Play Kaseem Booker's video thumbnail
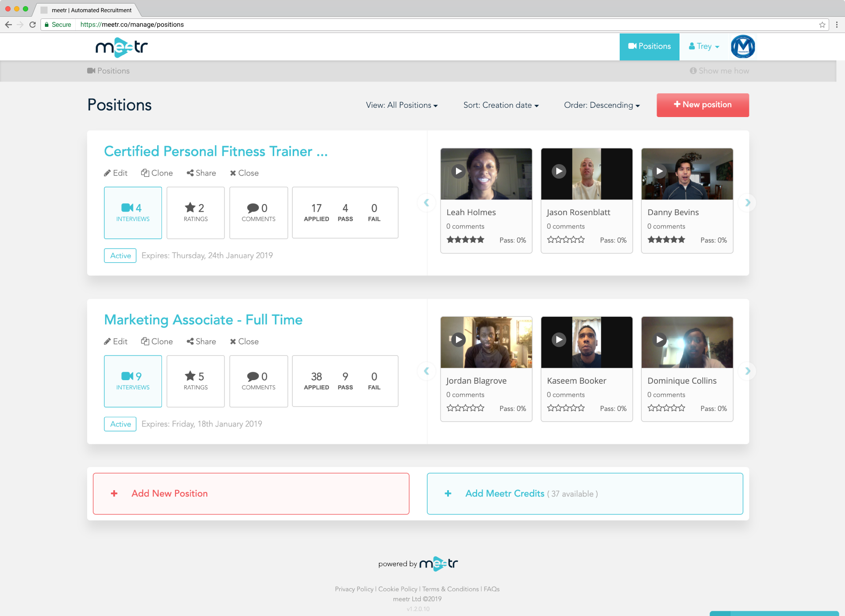This screenshot has height=616, width=845. click(559, 340)
